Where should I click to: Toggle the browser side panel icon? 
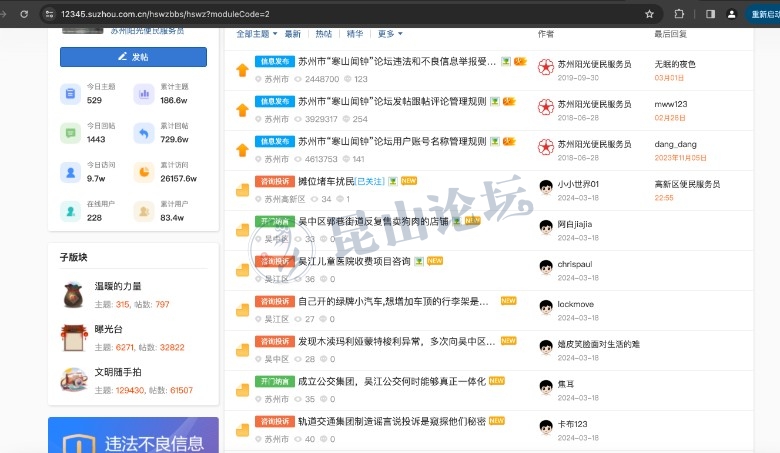click(710, 14)
